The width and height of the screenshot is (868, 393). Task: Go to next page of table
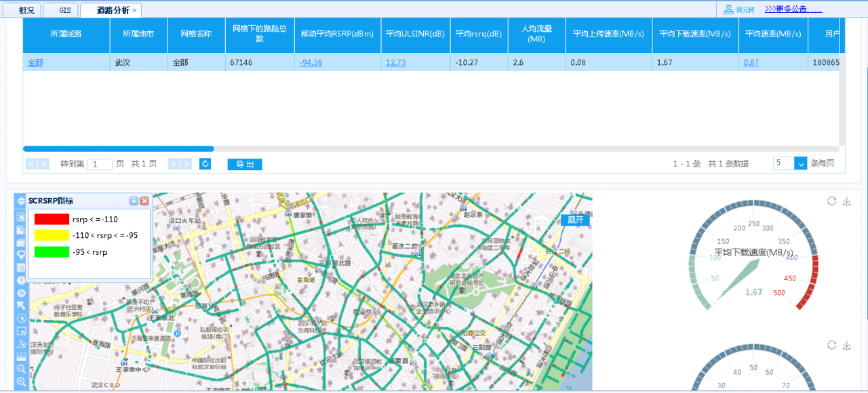(173, 164)
